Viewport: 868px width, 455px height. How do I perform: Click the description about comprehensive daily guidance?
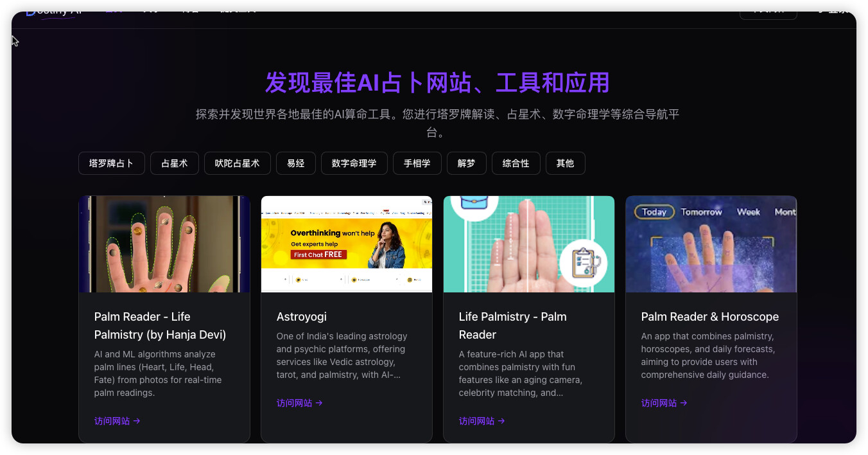(708, 355)
